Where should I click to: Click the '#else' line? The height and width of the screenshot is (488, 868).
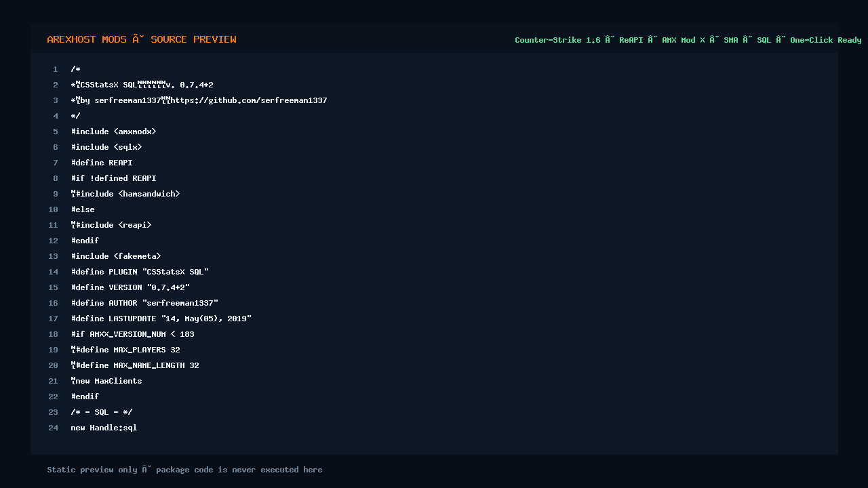(83, 209)
